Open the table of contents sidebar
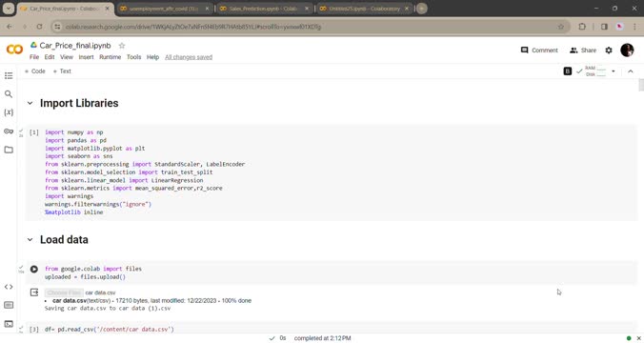Screen dimensions: 644x343 click(9, 75)
